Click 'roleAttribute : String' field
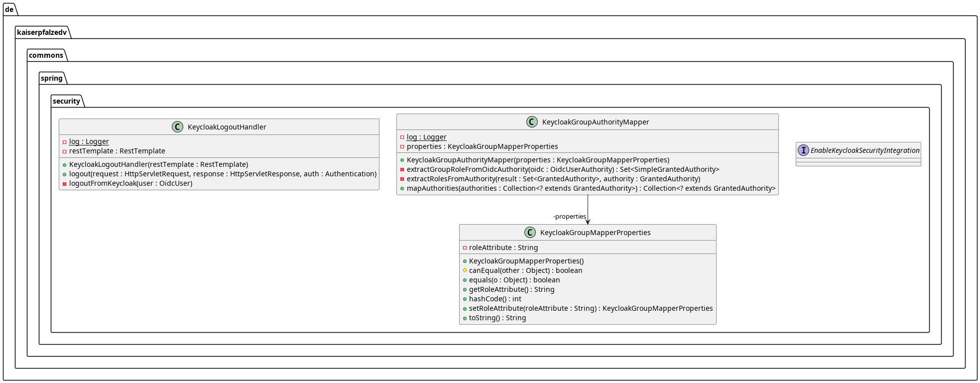 [503, 248]
